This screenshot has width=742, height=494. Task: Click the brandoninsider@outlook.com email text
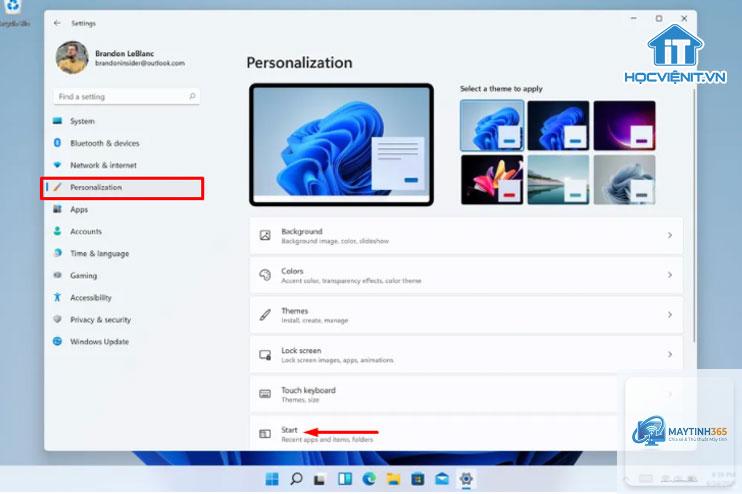pyautogui.click(x=140, y=63)
